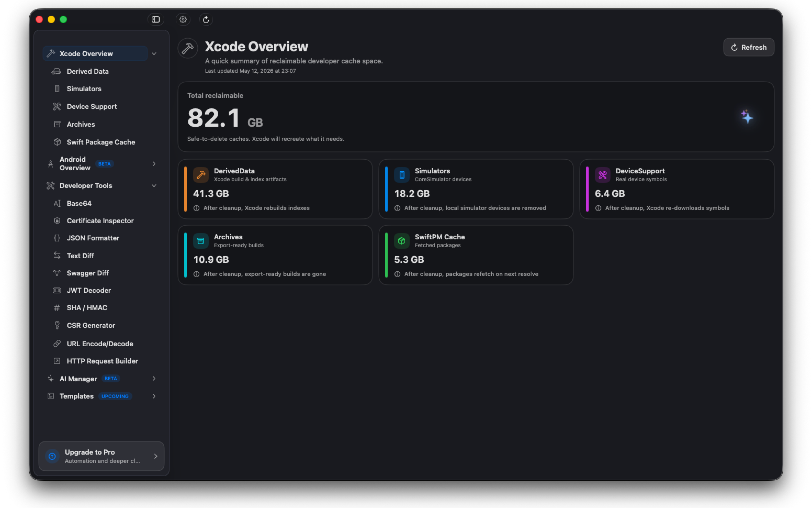Viewport: 812px width, 508px height.
Task: Click the Refresh button
Action: point(749,47)
